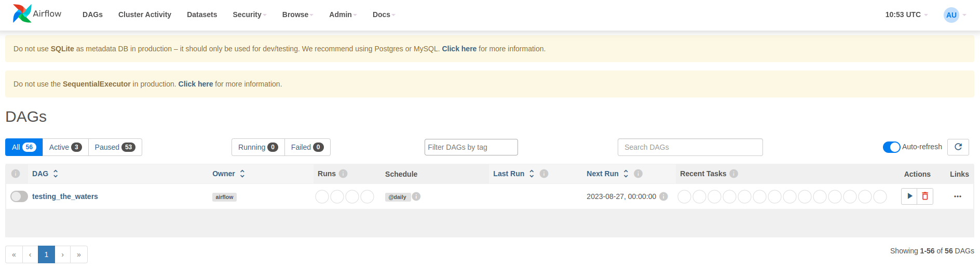Image resolution: width=980 pixels, height=270 pixels.
Task: Open the three-dots Links menu
Action: pos(958,196)
